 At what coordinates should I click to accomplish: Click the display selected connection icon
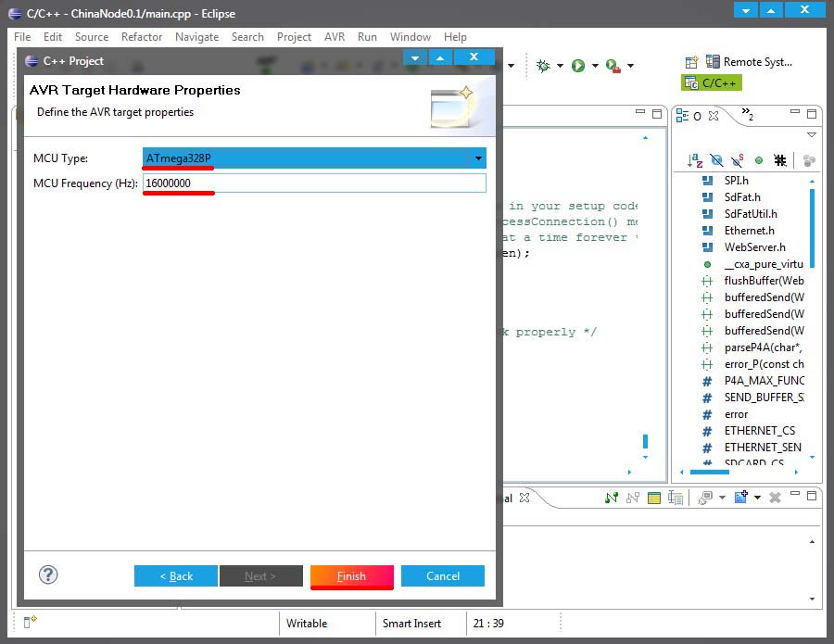tap(705, 498)
